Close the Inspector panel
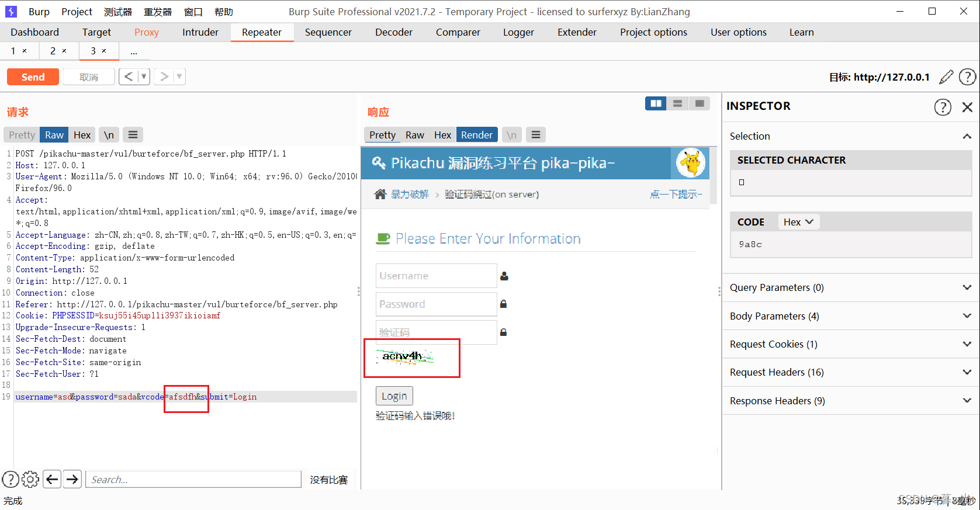This screenshot has width=980, height=510. (967, 107)
